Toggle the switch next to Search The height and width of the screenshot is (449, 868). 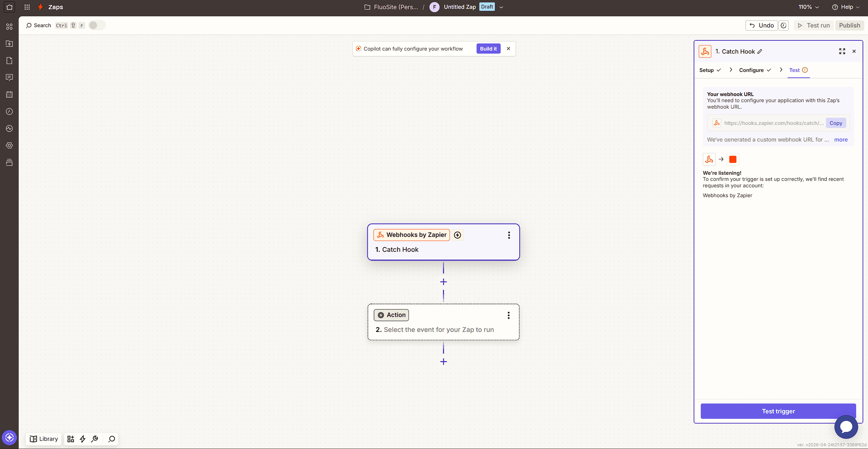coord(97,25)
